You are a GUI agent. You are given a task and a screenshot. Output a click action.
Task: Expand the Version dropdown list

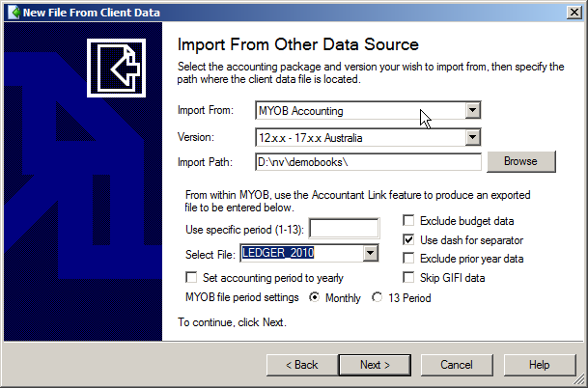tap(471, 136)
